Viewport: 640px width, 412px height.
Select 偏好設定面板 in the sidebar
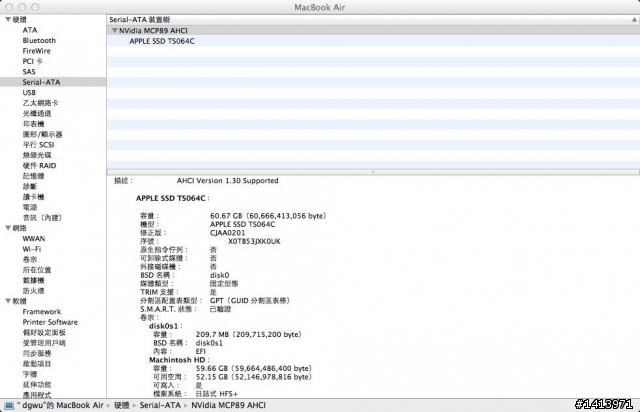44,332
